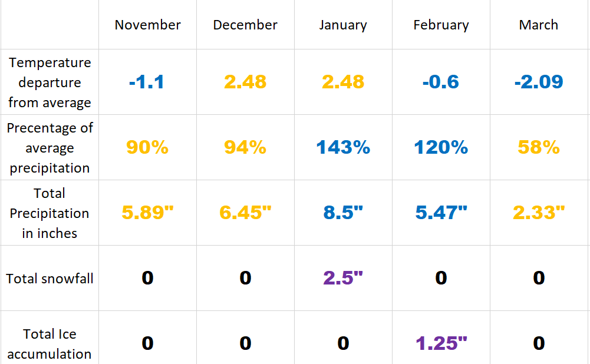
Task: Select the 58% March precipitation cell
Action: coord(539,147)
